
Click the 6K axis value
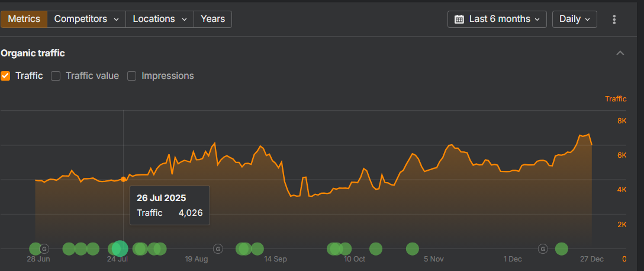click(622, 155)
